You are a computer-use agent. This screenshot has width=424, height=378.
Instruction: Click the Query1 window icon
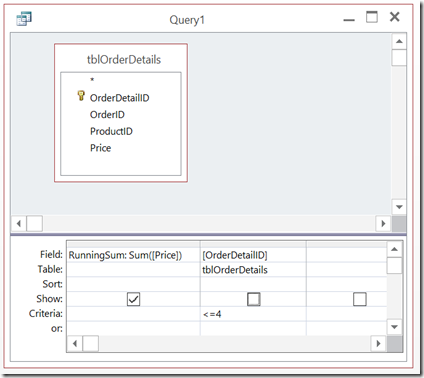pyautogui.click(x=24, y=19)
